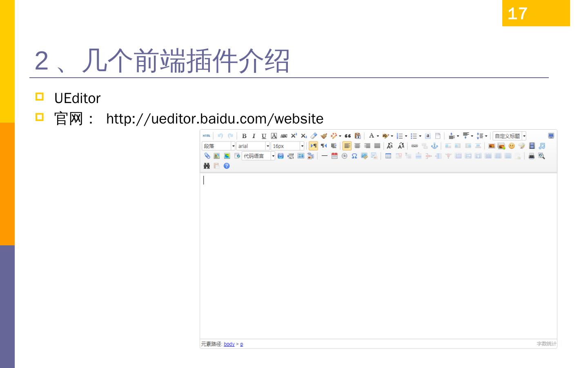Click the paste as plain text icon
This screenshot has width=588, height=368.
[x=358, y=136]
